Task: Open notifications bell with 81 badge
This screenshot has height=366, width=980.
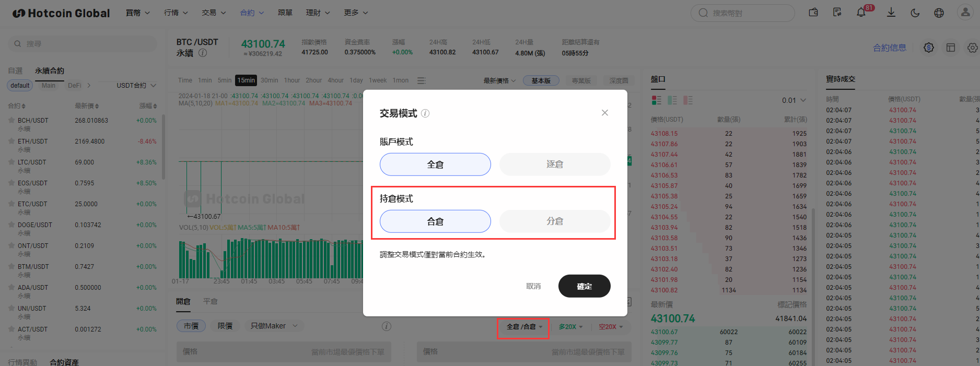Action: [x=861, y=13]
